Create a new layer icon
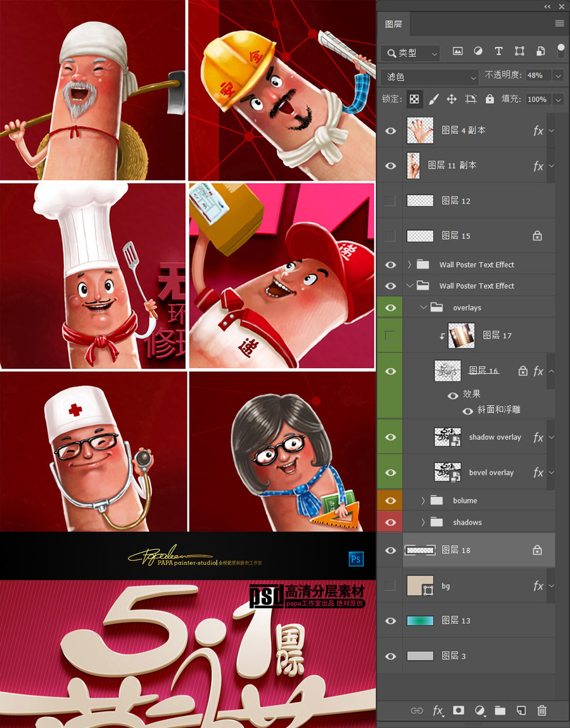The height and width of the screenshot is (728, 570). coord(521,710)
